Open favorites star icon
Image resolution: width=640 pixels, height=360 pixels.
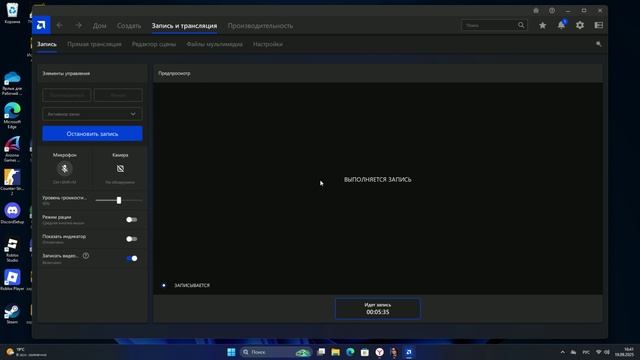click(542, 25)
